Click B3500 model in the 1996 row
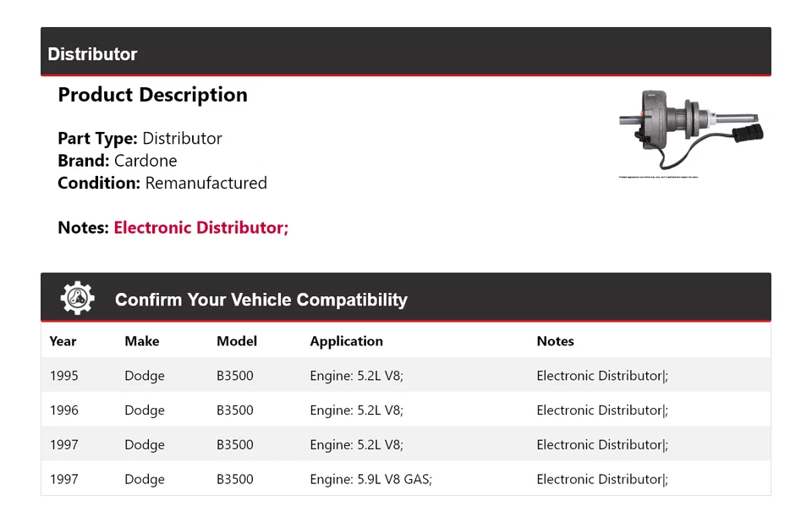Viewport: 812px width, 523px height. point(235,410)
